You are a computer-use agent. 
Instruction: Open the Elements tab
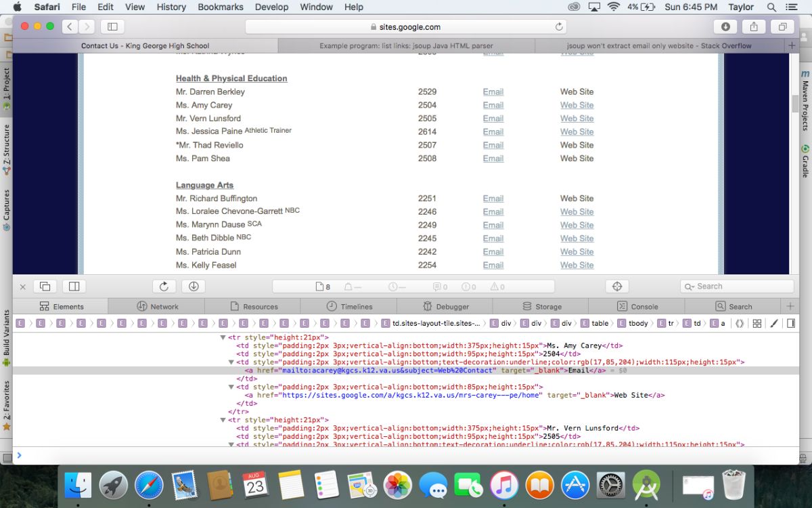[x=60, y=306]
